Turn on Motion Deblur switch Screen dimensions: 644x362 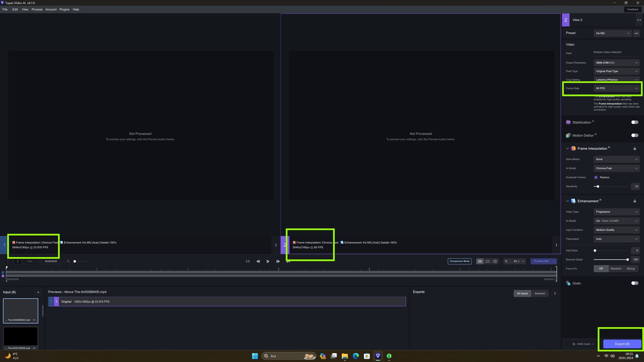[x=635, y=135]
